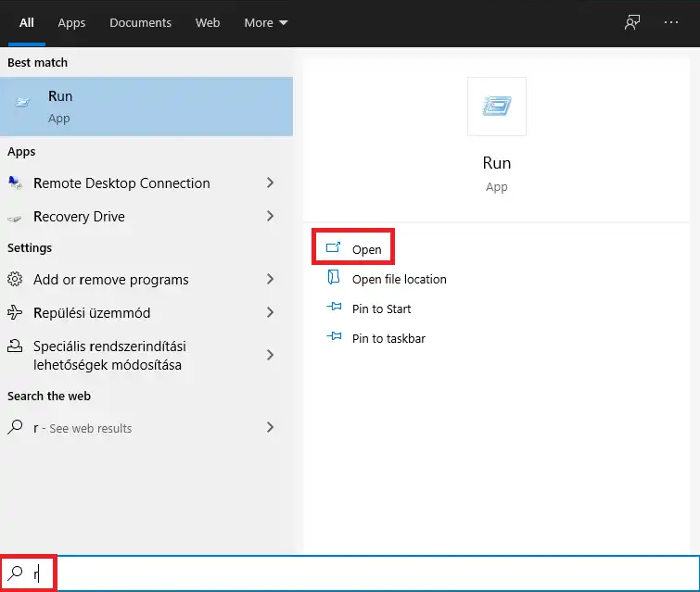Click the Add or remove programs gear icon
Image resolution: width=700 pixels, height=592 pixels.
(x=15, y=279)
